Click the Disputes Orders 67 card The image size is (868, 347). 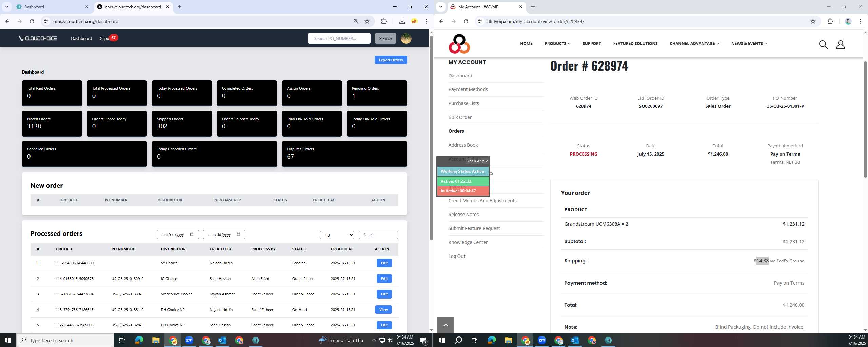(344, 154)
